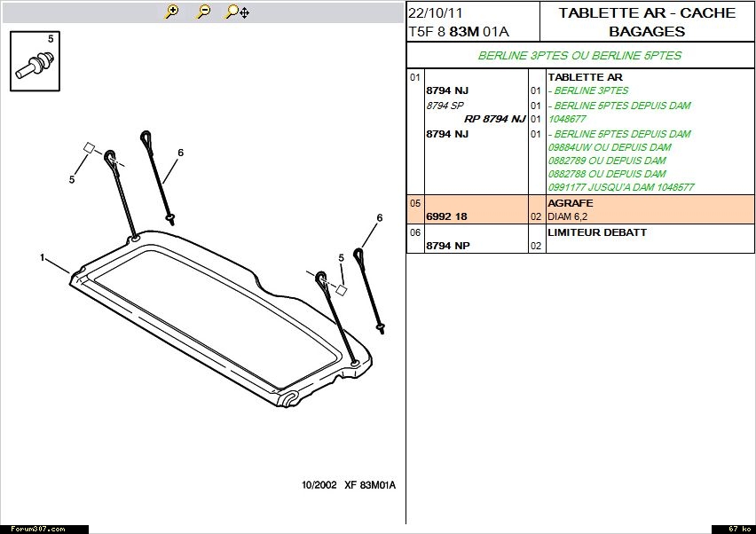Image resolution: width=756 pixels, height=534 pixels.
Task: Click the T5F 8 83M 01A reference code
Action: coord(459,32)
